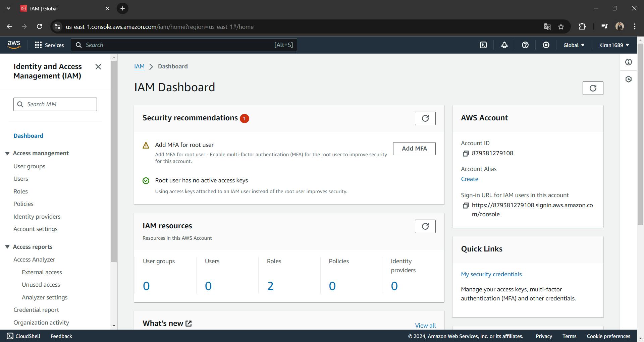Click the Add MFA button

414,149
